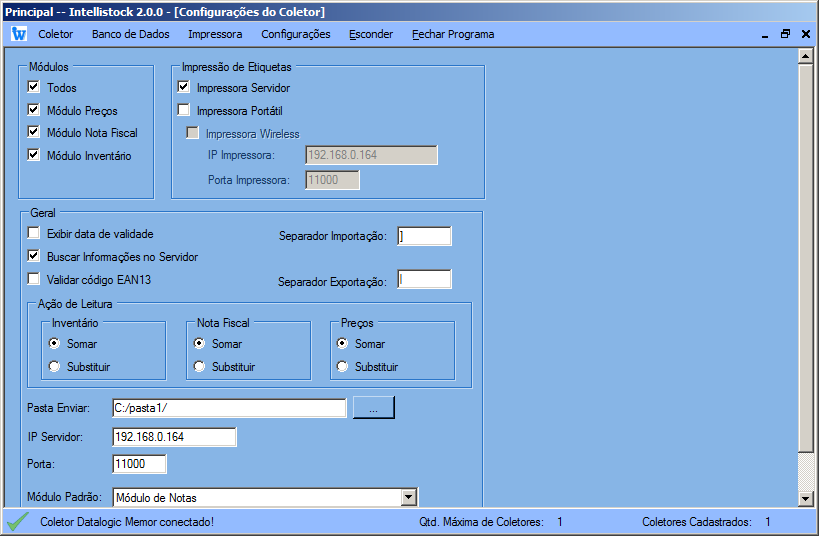
Task: Click the Esconder menu item
Action: pyautogui.click(x=371, y=34)
